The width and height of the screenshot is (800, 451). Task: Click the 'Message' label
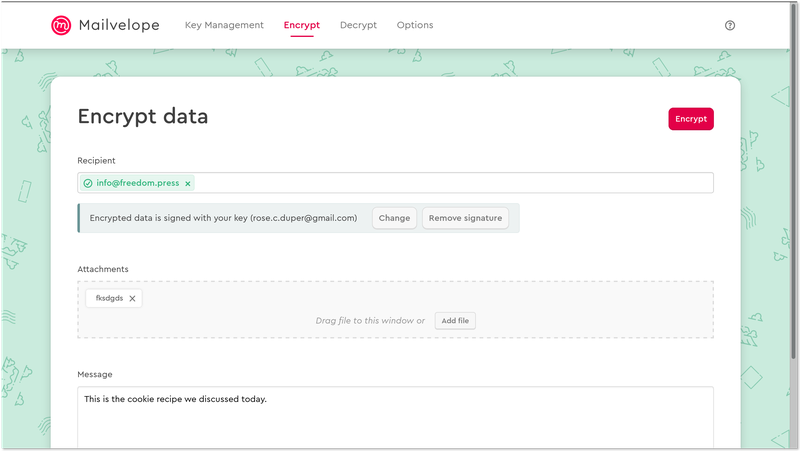(95, 374)
